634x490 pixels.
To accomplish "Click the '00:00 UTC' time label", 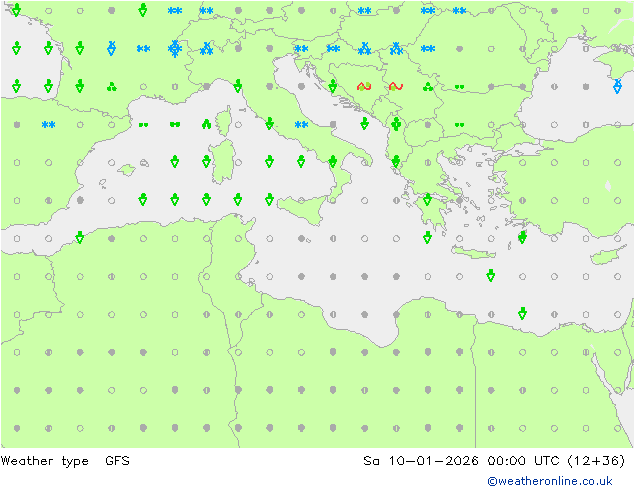I will coord(523,461).
